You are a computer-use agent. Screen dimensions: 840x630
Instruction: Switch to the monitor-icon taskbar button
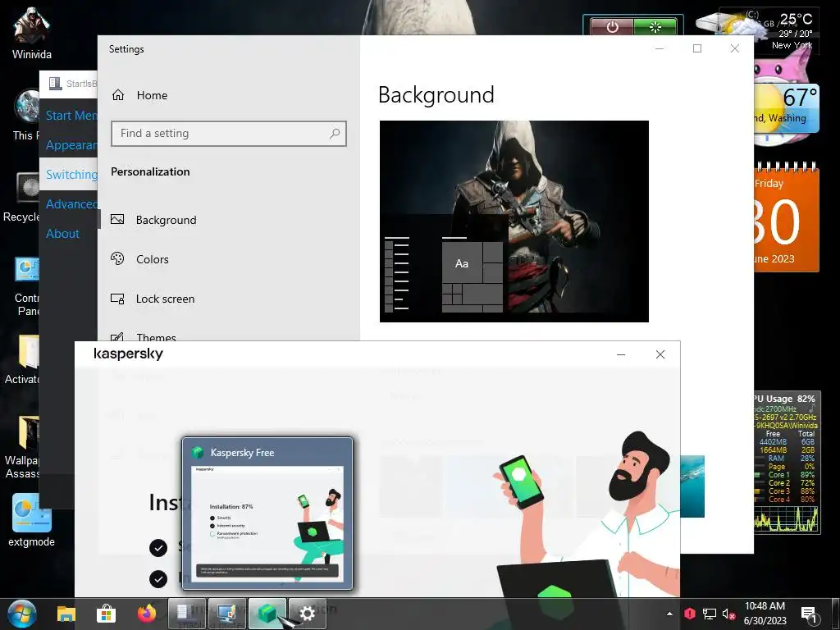point(227,614)
